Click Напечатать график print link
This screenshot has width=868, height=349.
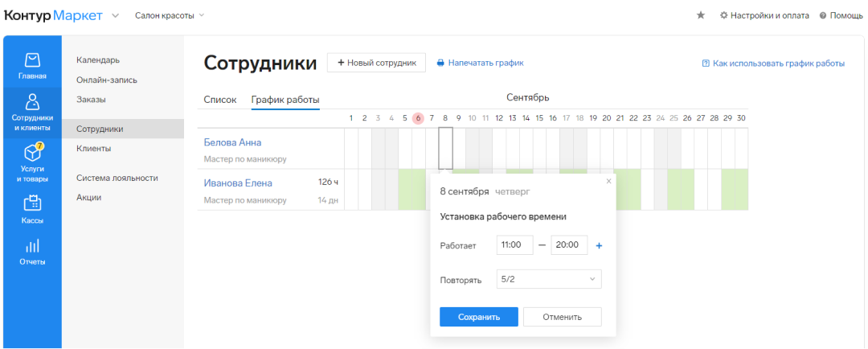[480, 63]
